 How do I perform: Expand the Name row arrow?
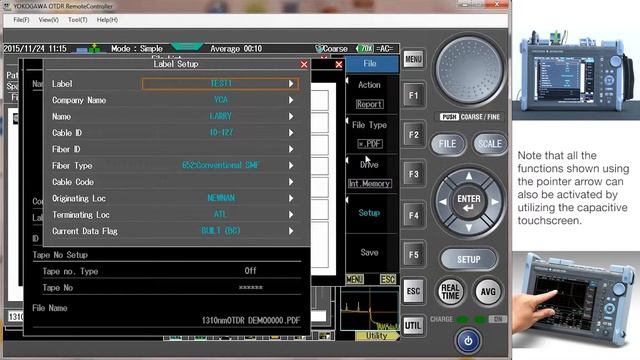(291, 116)
